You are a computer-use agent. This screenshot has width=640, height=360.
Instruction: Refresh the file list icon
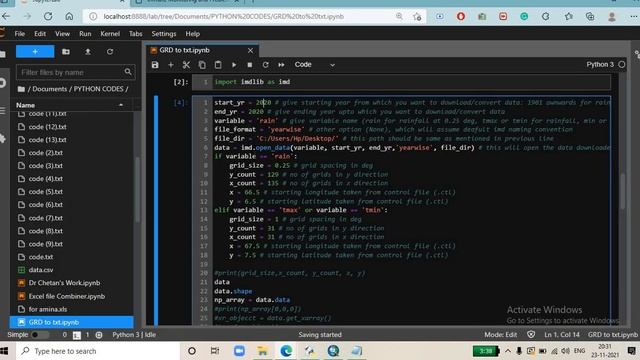click(x=110, y=51)
